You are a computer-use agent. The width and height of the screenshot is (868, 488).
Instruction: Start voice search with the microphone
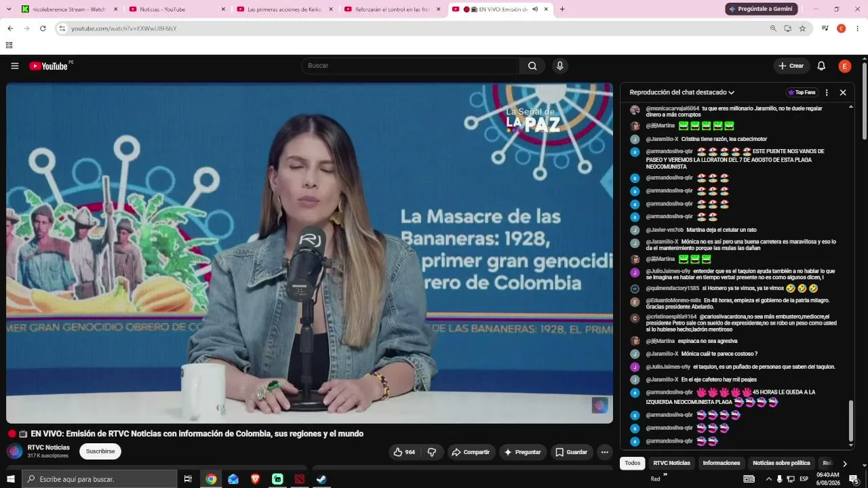click(x=559, y=66)
